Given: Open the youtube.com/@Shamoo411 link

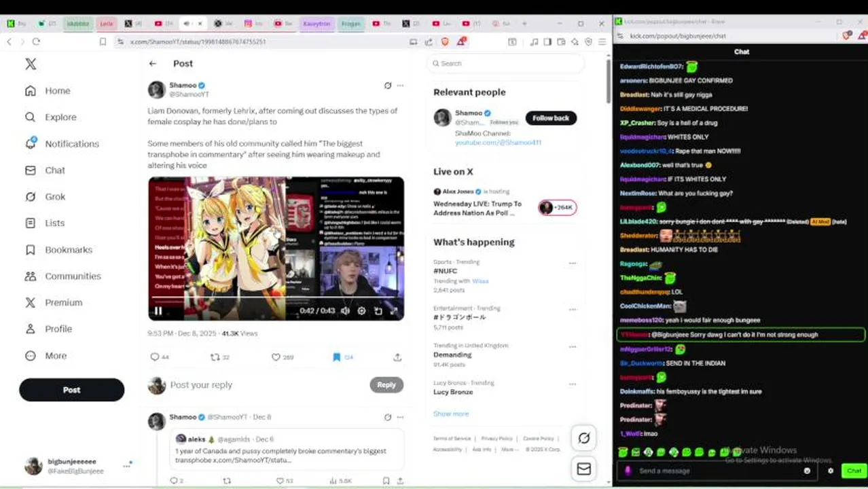Looking at the screenshot, I should tap(498, 143).
